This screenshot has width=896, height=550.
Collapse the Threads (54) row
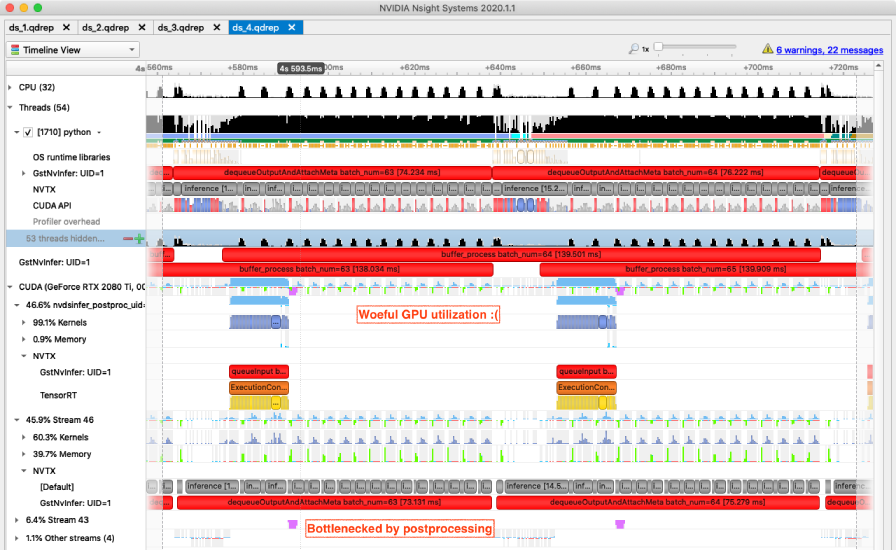[x=10, y=107]
